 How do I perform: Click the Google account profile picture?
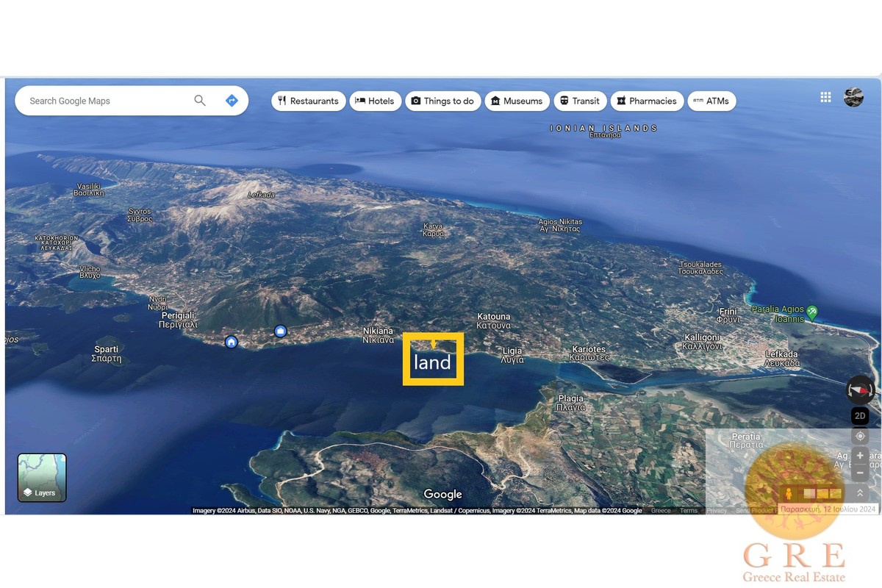pos(853,97)
